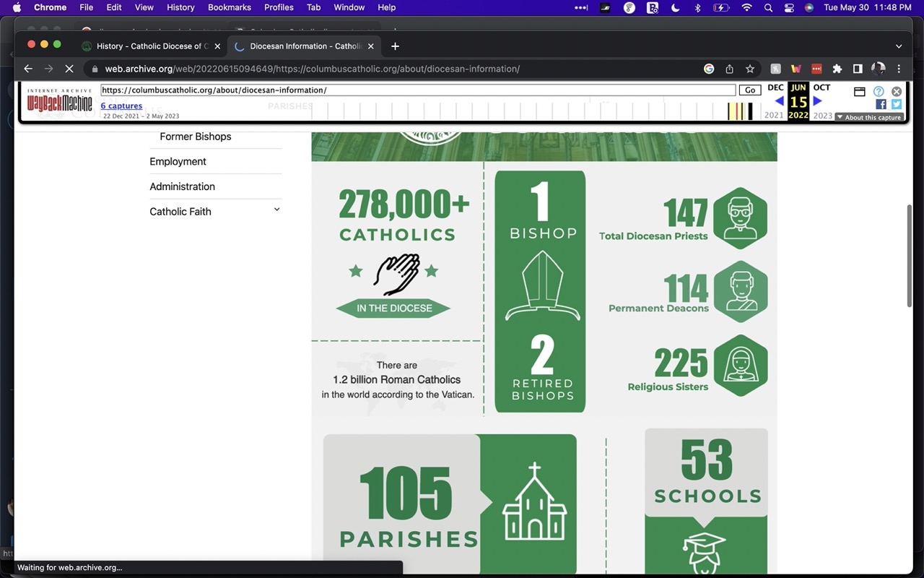Viewport: 924px width, 578px height.
Task: Expand About this capture
Action: tap(869, 117)
